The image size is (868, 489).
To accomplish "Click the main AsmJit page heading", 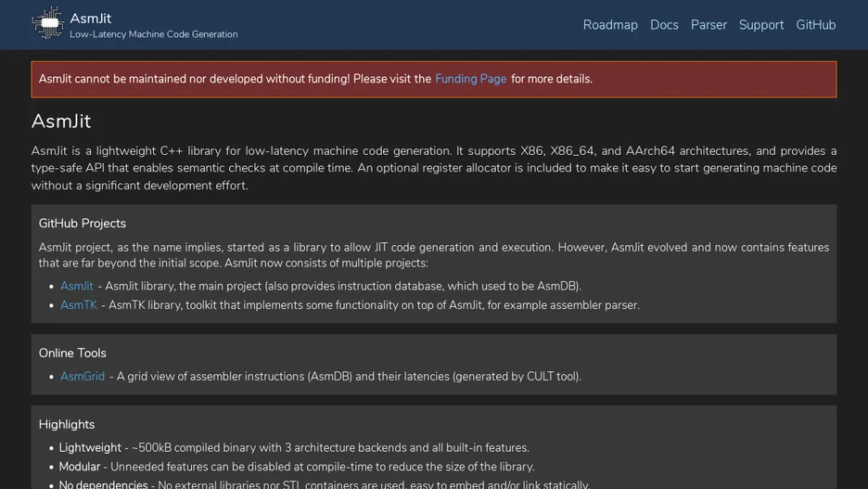I will point(61,122).
